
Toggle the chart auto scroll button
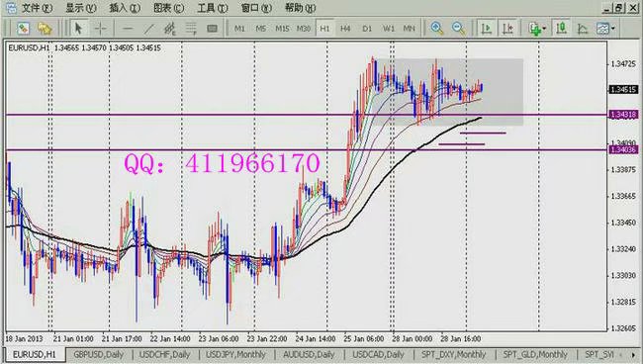point(487,29)
